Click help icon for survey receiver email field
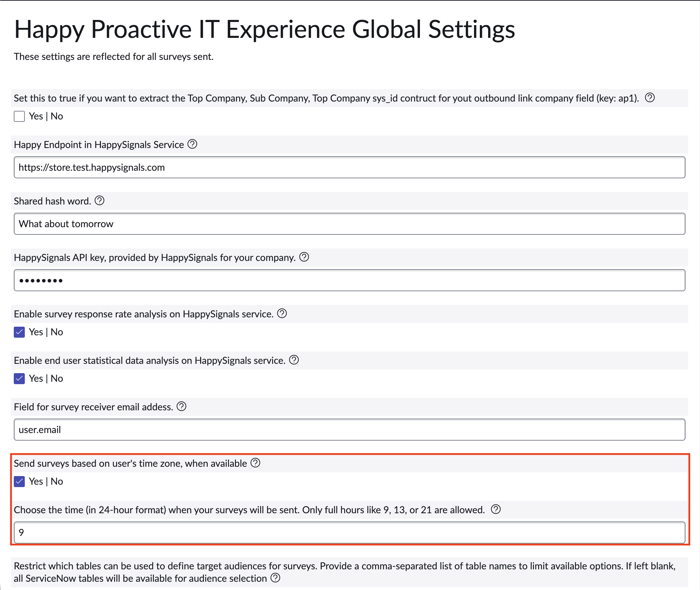Image resolution: width=700 pixels, height=590 pixels. tap(182, 407)
